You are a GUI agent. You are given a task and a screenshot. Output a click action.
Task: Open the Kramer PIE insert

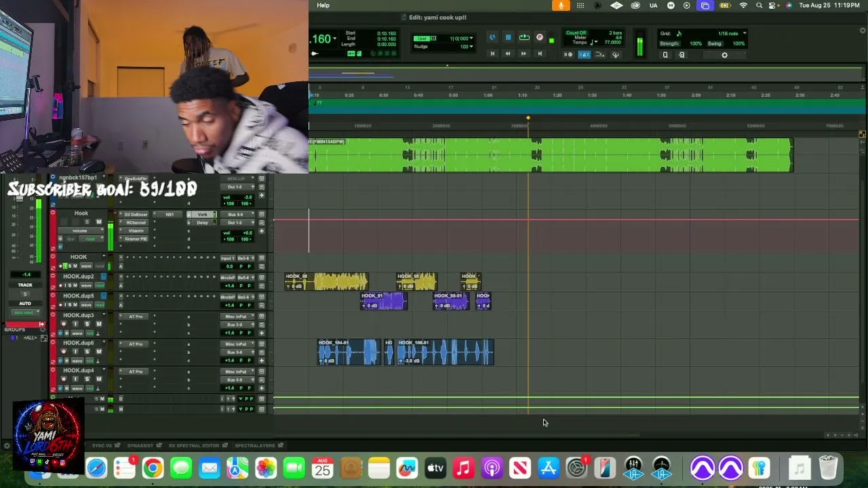[136, 239]
